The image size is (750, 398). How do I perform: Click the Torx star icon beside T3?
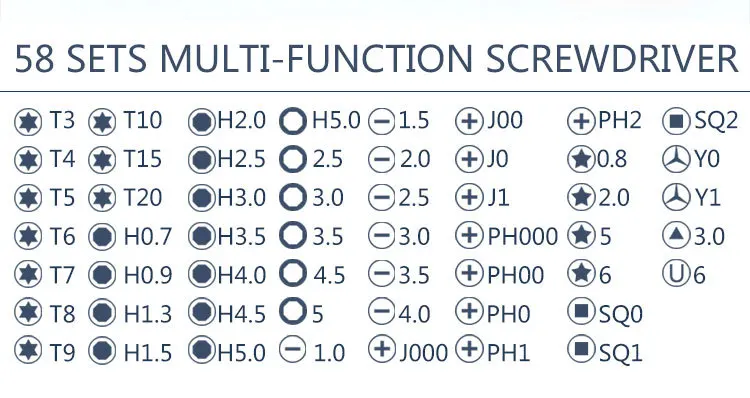(28, 122)
